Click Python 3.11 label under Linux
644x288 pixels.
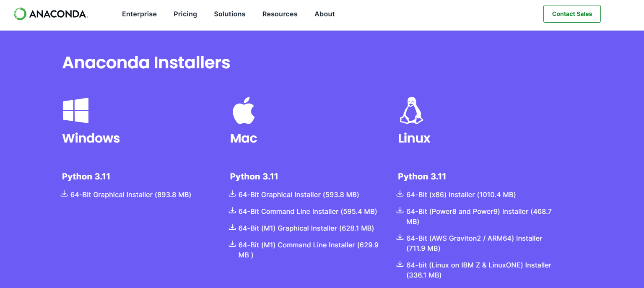coord(422,176)
